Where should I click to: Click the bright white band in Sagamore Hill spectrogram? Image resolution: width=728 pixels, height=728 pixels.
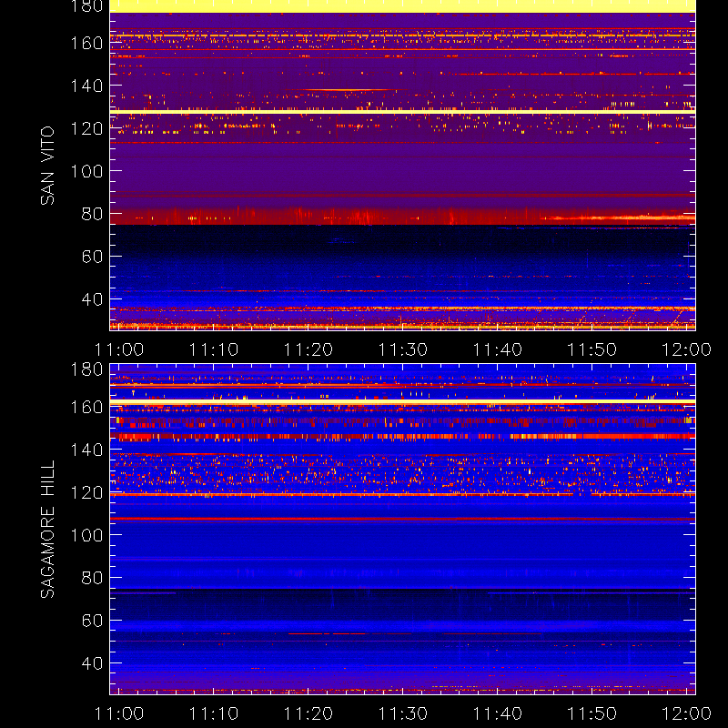(402, 401)
